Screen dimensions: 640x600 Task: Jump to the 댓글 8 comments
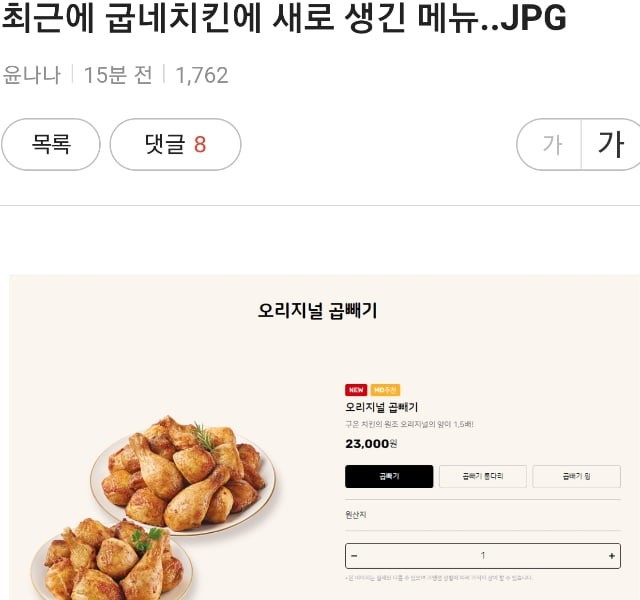pyautogui.click(x=175, y=144)
